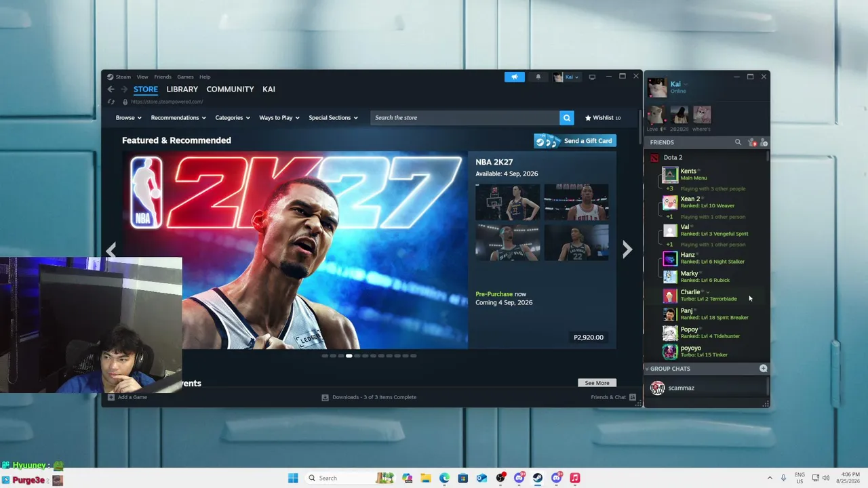Click the Pre-Purchase link for NBA 2K27
The height and width of the screenshot is (488, 868).
click(x=494, y=294)
